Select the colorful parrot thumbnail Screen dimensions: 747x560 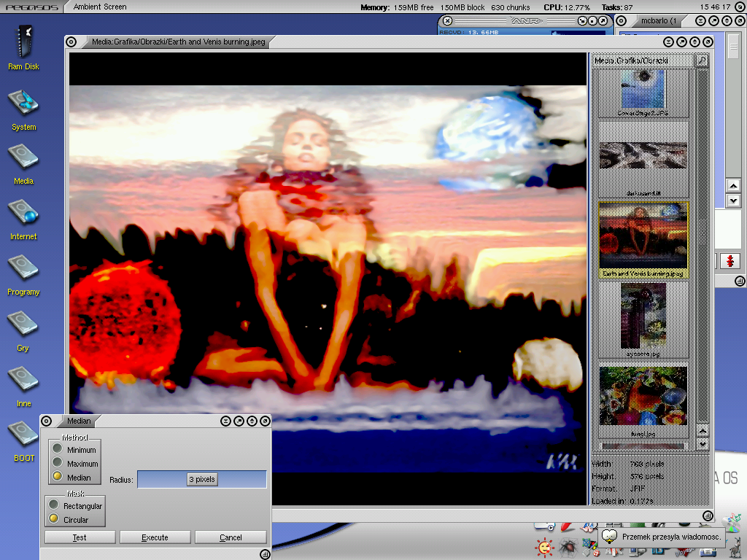[643, 402]
